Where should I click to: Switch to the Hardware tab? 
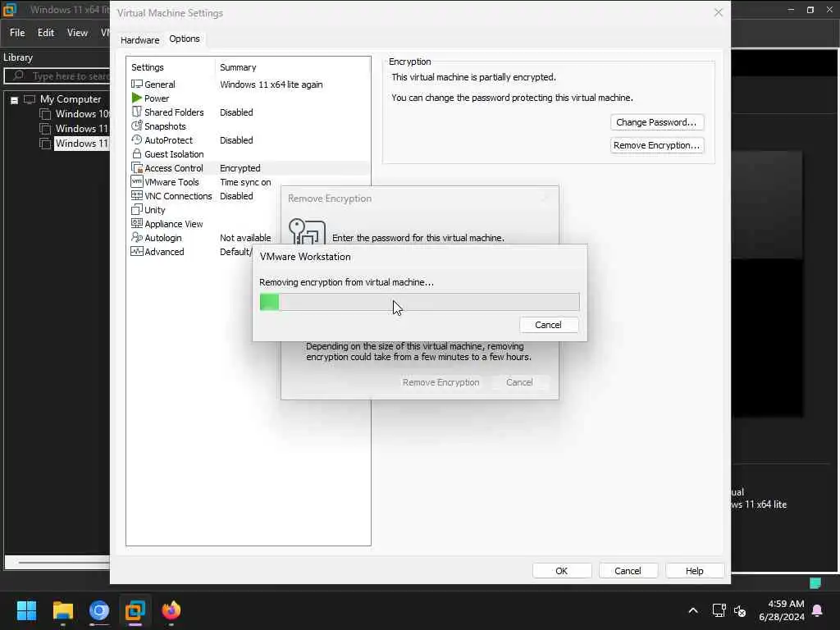139,39
